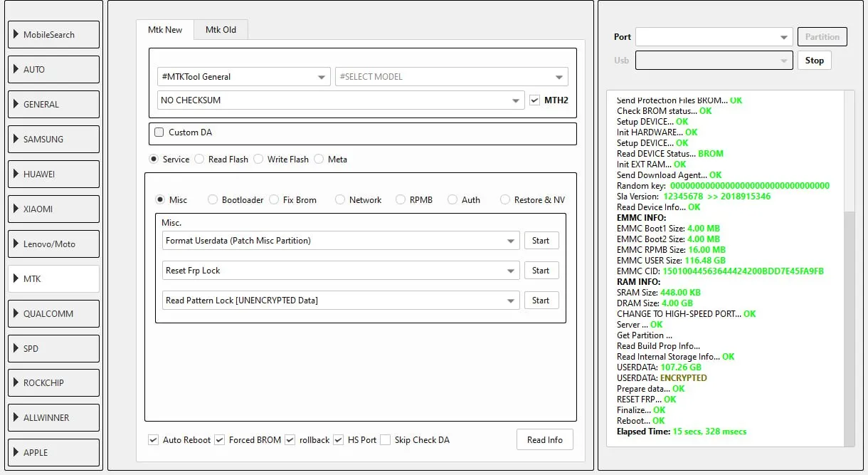
Task: Toggle the Skip Check DA checkbox
Action: point(385,440)
